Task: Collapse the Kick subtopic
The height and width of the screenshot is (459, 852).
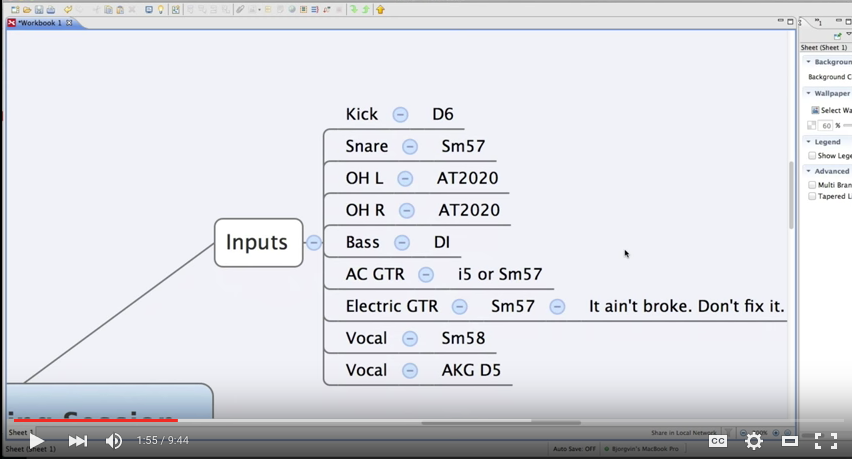Action: tap(400, 114)
